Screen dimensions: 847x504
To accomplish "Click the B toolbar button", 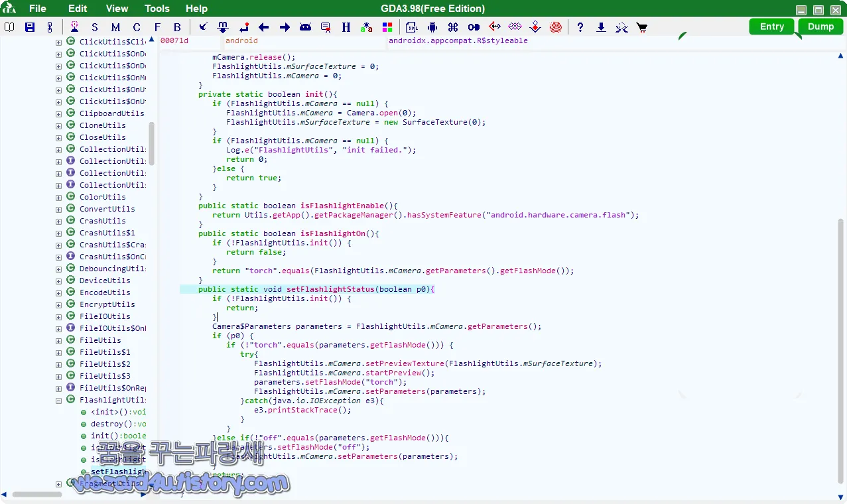I will (x=177, y=27).
